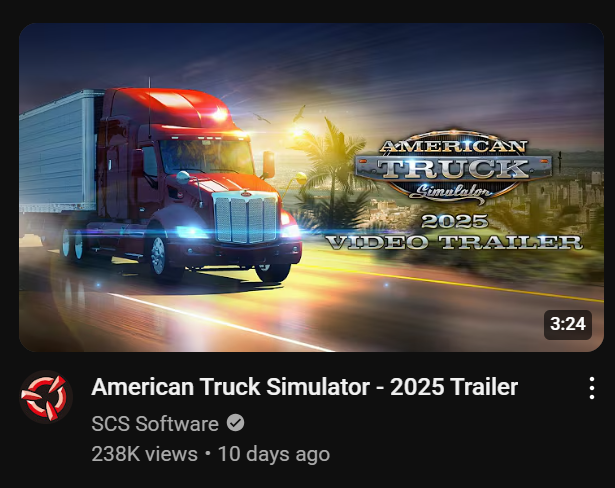Screen dimensions: 615x488
Task: Click the truck's glowing blue headlight
Action: coord(191,231)
